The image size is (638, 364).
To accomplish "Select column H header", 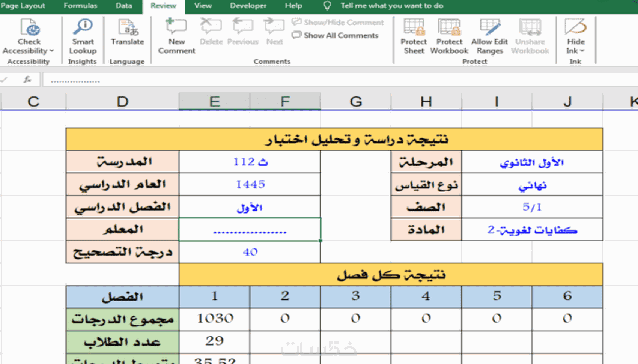I will pos(426,101).
